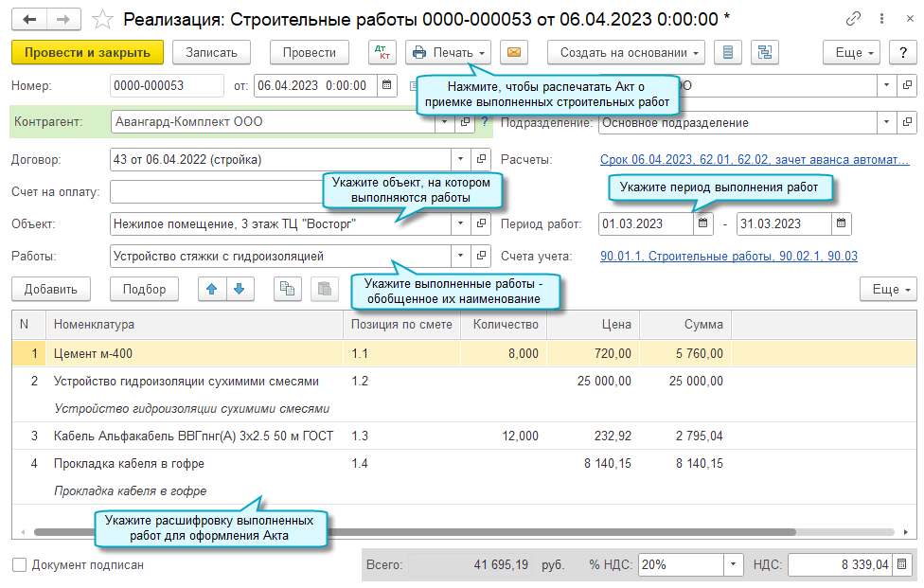Open the Организация record with its open icon
The width and height of the screenshot is (924, 588).
pos(907,85)
